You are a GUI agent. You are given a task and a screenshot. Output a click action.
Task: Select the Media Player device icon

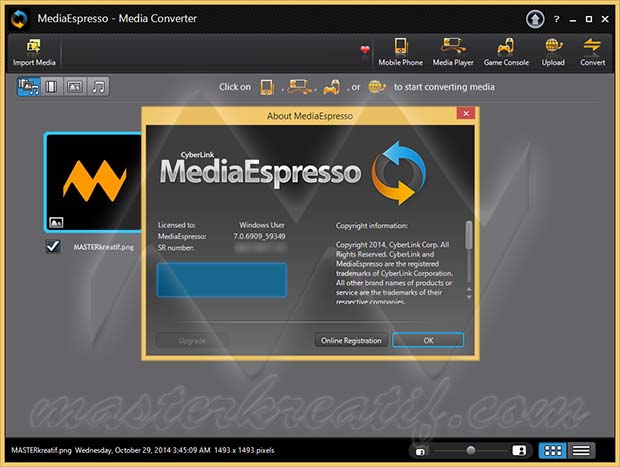click(x=453, y=52)
